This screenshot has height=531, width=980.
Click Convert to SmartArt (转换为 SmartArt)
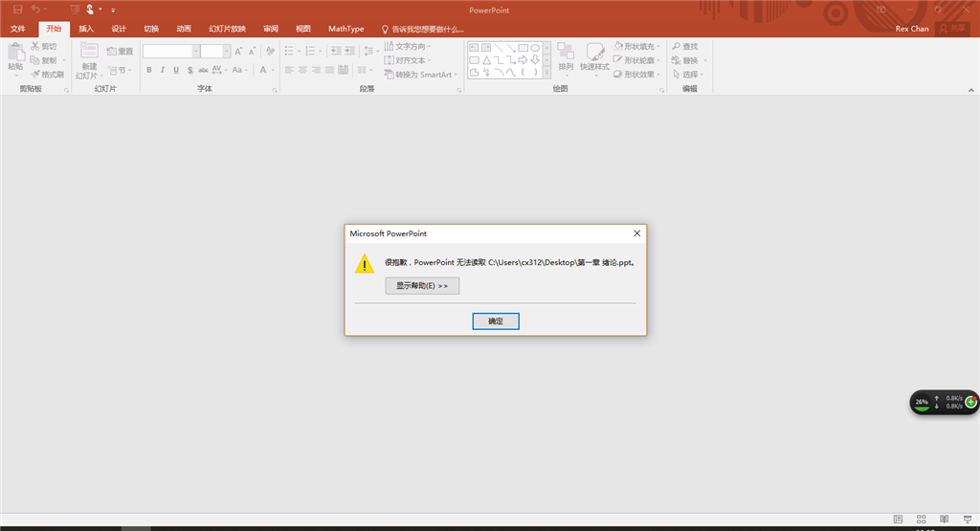click(421, 75)
